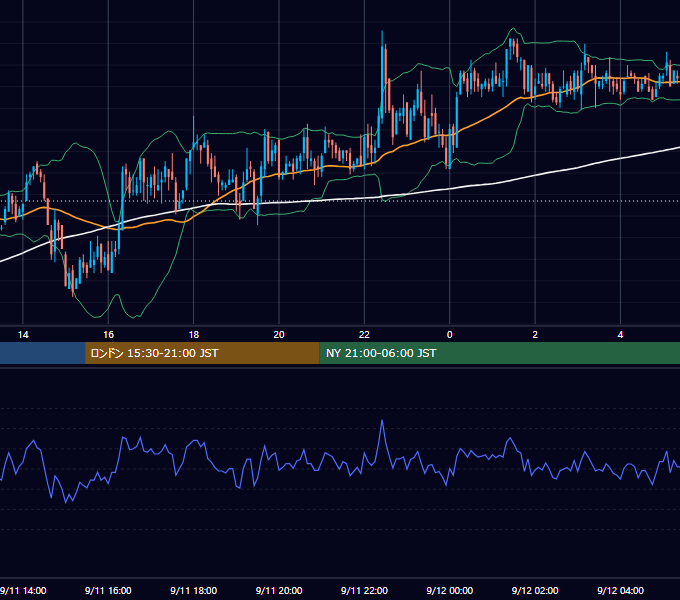This screenshot has height=600, width=680.
Task: Click the 9/11 16:00 time label
Action: coord(108,590)
